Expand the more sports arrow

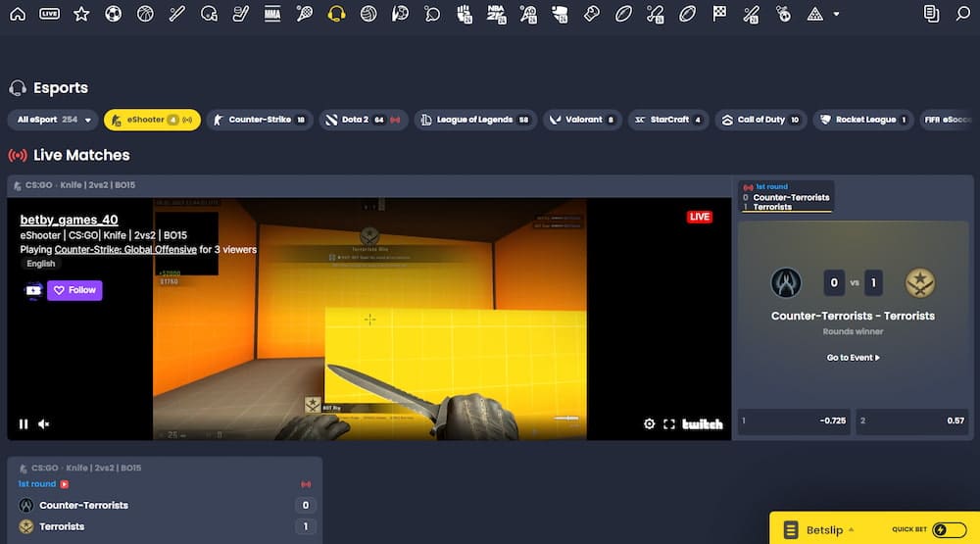(836, 14)
